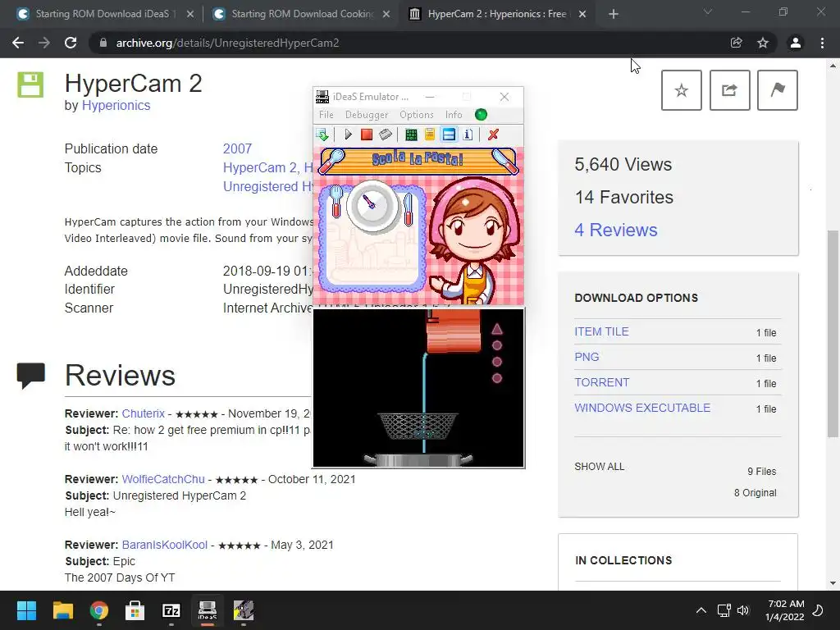Image resolution: width=840 pixels, height=630 pixels.
Task: Open reviewer WolfieCatchChu's profile
Action: coord(163,479)
